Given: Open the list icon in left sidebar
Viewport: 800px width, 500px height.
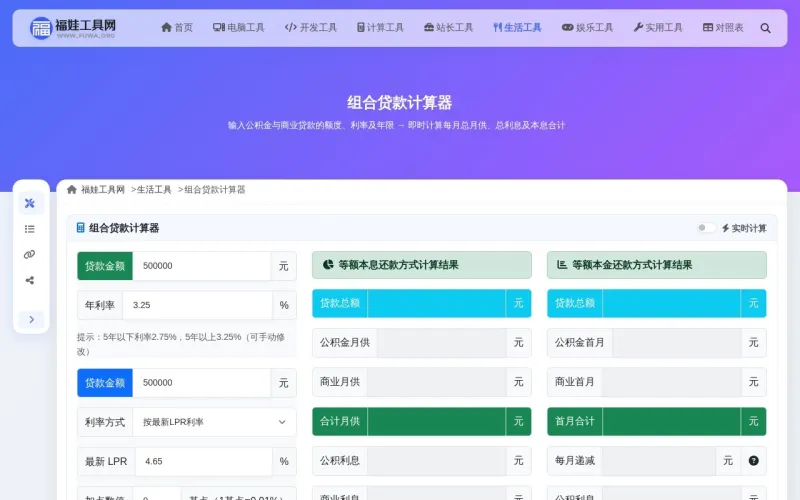Looking at the screenshot, I should (x=30, y=229).
